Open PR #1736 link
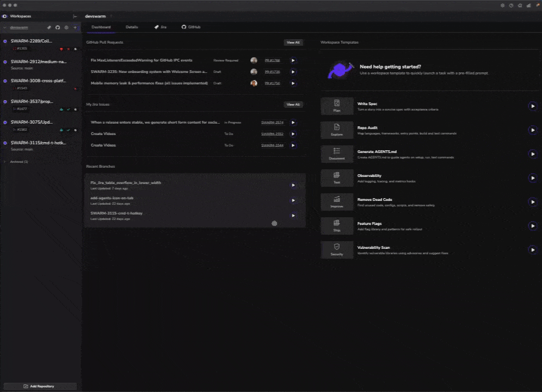The image size is (542, 392). pos(273,72)
